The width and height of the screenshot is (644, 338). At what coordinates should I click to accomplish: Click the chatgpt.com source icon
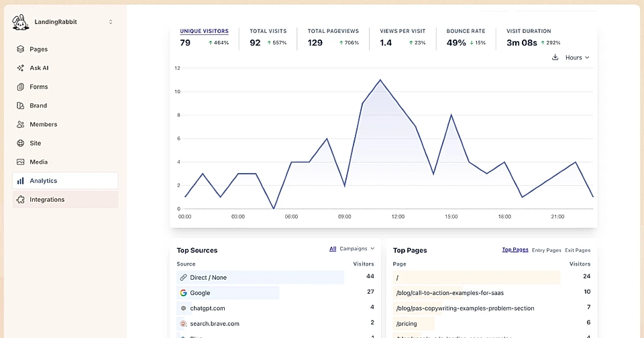pyautogui.click(x=183, y=308)
